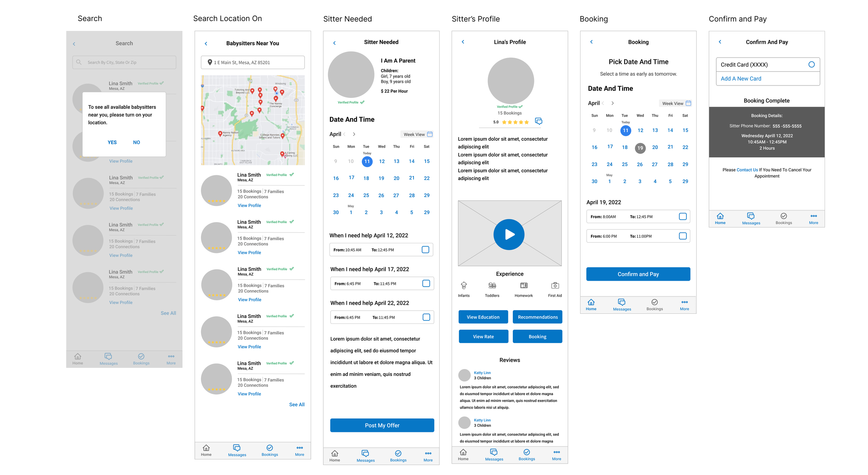Click the Infants experience icon
This screenshot has height=475, width=868.
click(x=464, y=286)
